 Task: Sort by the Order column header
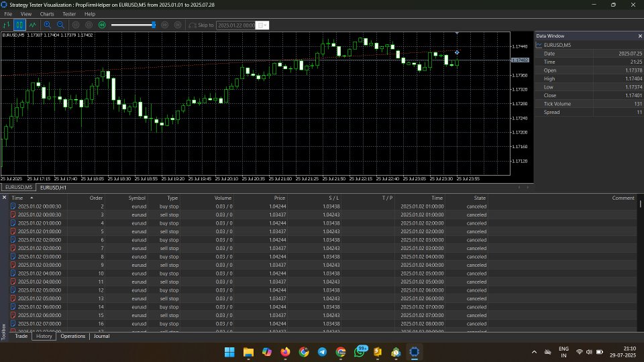[96, 198]
